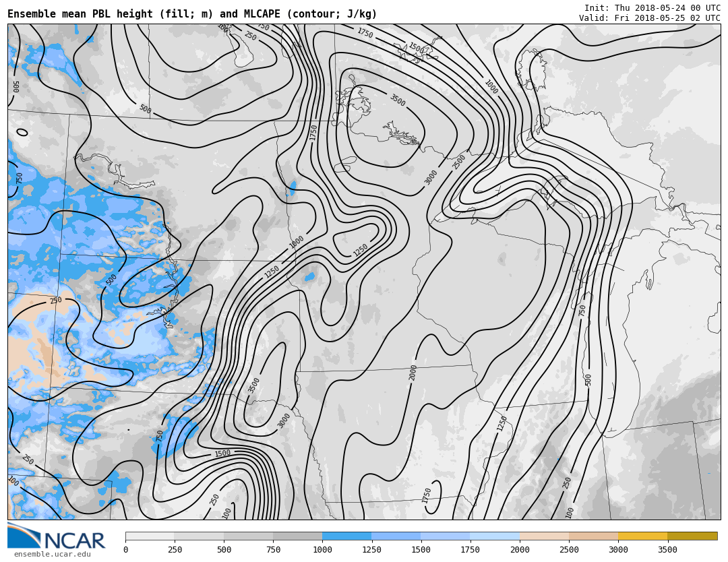Pick the 1000–1250 bright blue colorbar swatch
The image size is (728, 562).
coord(346,536)
